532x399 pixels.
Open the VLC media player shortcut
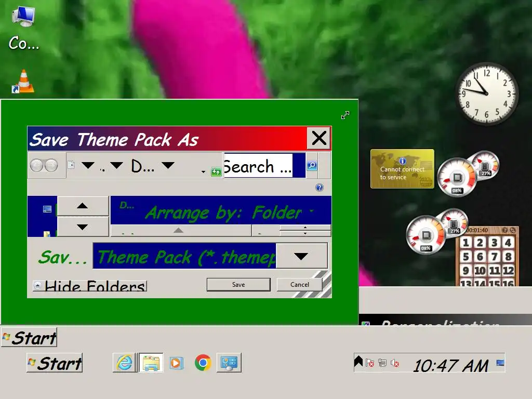click(x=23, y=81)
